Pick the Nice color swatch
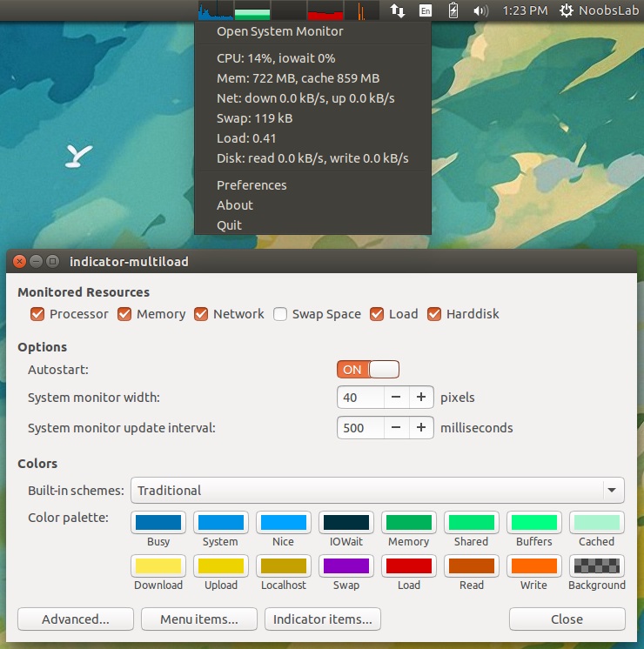 [284, 522]
